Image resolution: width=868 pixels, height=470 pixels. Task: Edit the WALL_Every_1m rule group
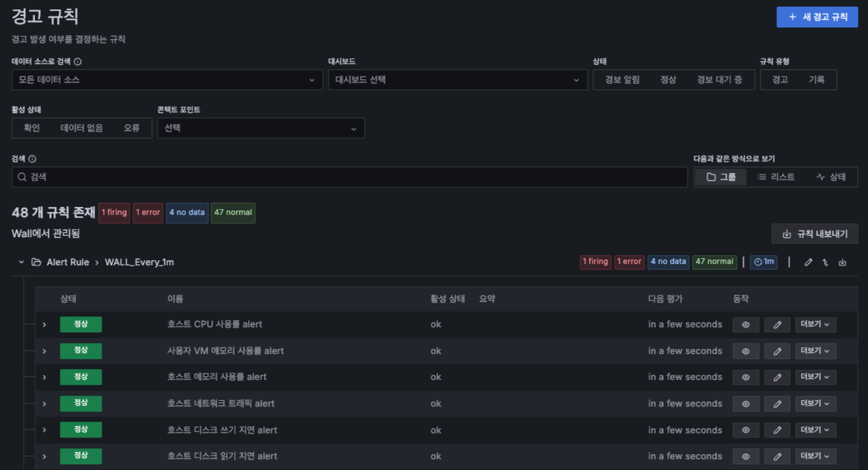point(808,262)
